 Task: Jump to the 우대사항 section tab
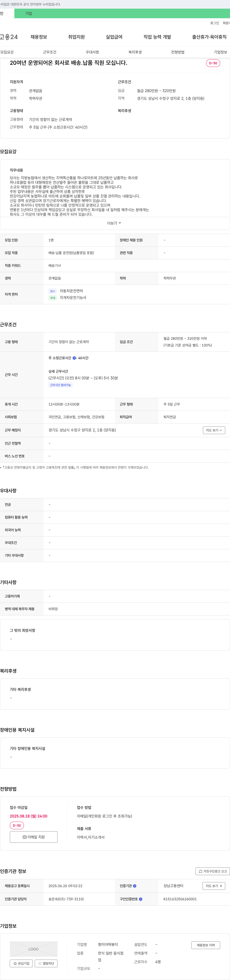click(x=92, y=52)
